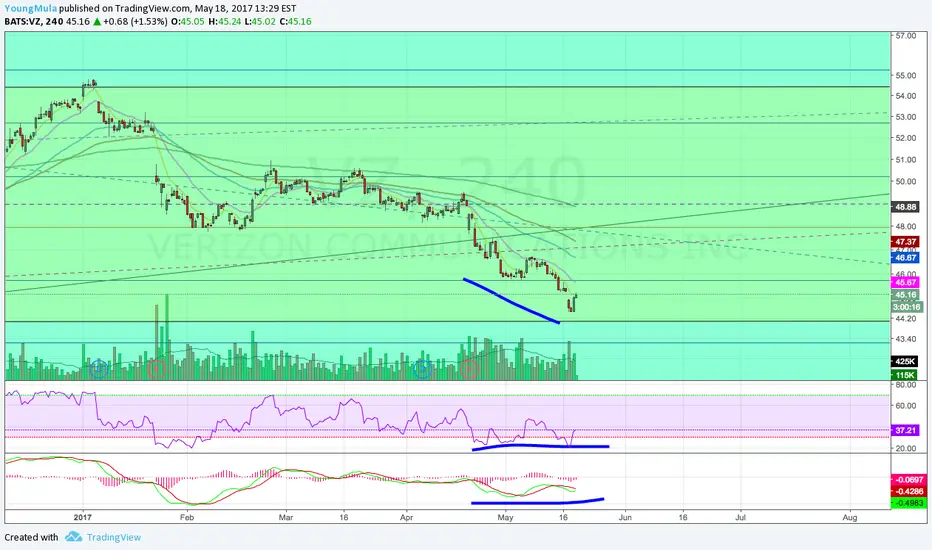Click the green up-arrow beside +0.68
The height and width of the screenshot is (550, 932).
(x=96, y=21)
